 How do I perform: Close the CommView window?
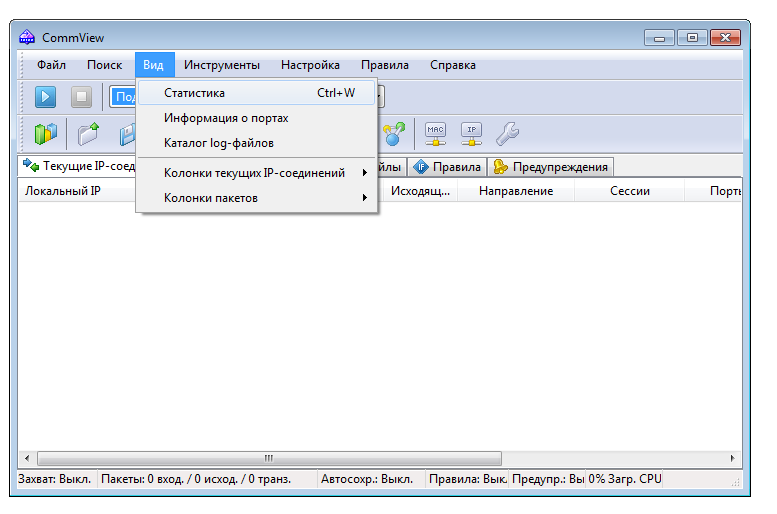pos(725,38)
